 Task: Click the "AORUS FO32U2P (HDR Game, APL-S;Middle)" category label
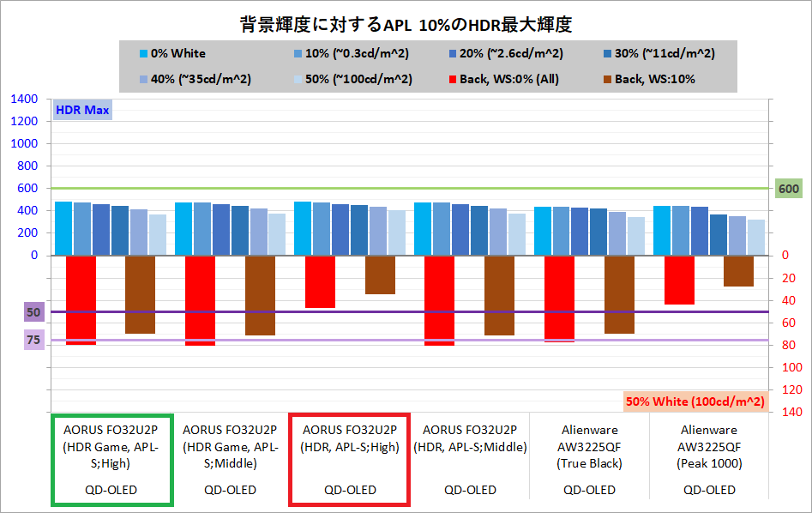click(231, 447)
